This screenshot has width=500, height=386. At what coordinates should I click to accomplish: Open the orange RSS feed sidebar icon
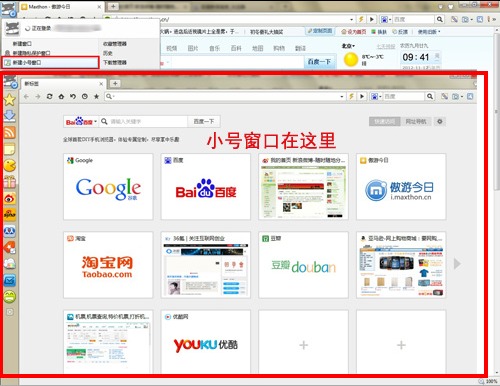(10, 132)
